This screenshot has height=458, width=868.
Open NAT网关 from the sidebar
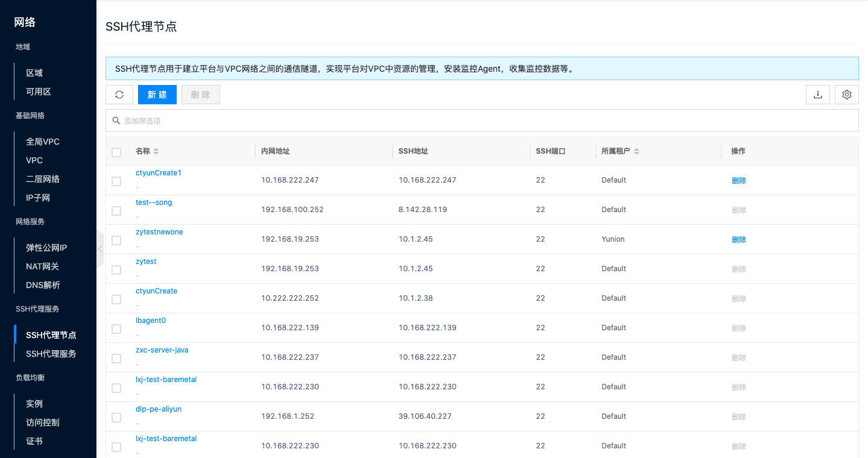pyautogui.click(x=42, y=266)
